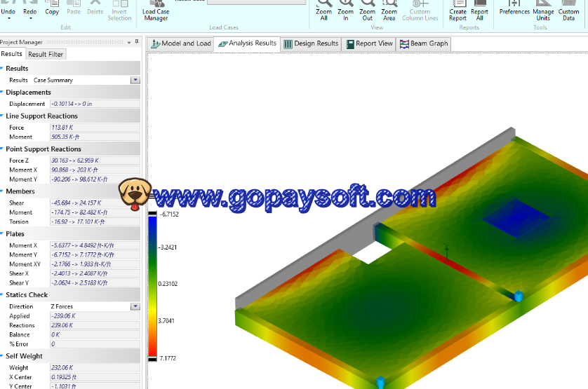
Task: Click the Zoom All tool
Action: click(x=323, y=11)
